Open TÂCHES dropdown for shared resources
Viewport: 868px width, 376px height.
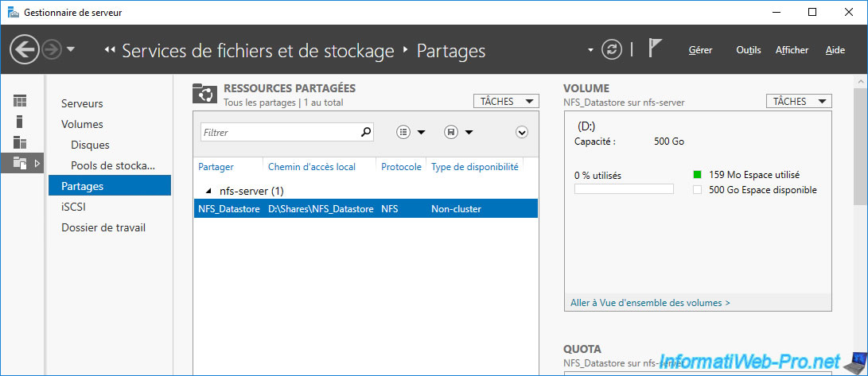(x=506, y=101)
